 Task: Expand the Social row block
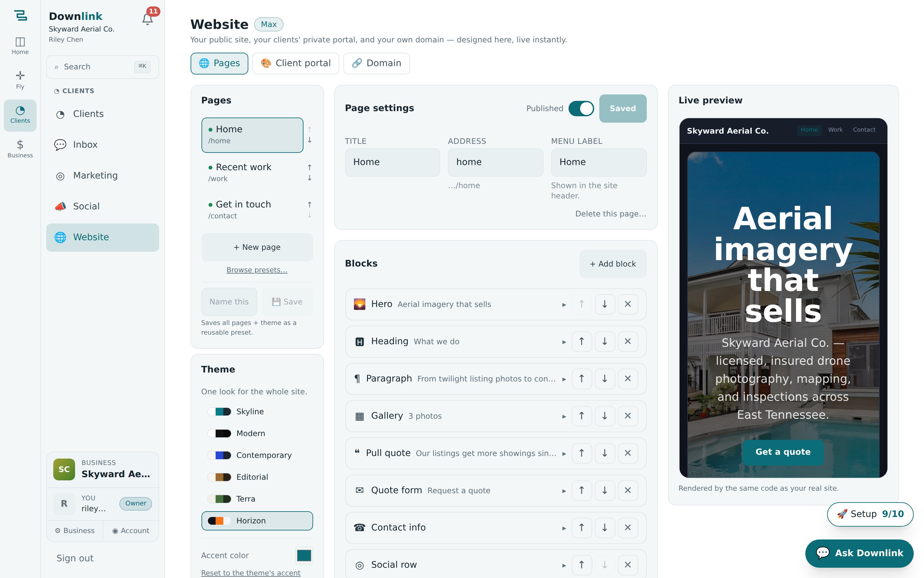tap(564, 565)
